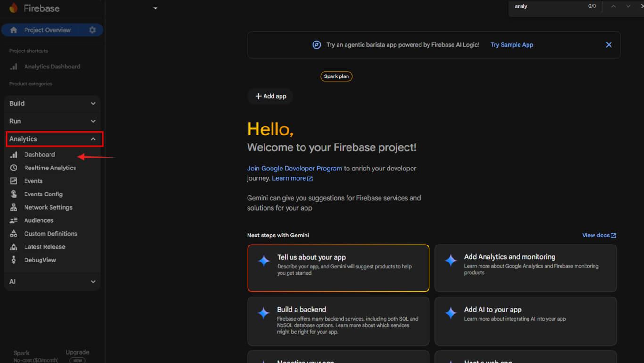Open project settings gear icon
The height and width of the screenshot is (363, 644).
(92, 30)
